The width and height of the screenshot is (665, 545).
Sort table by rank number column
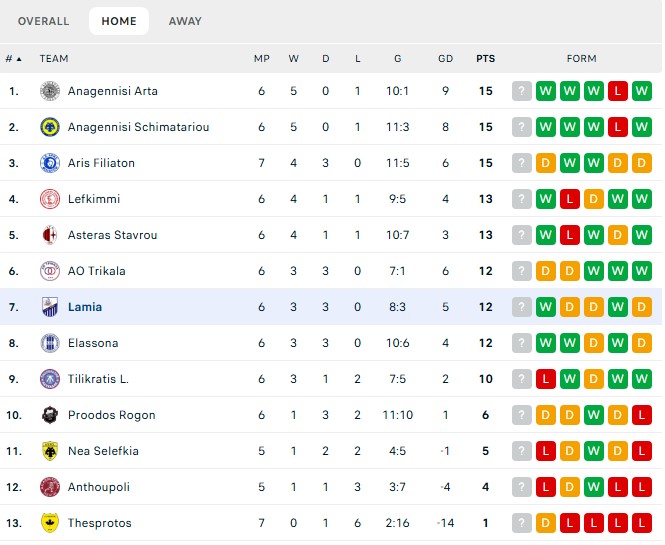point(13,58)
